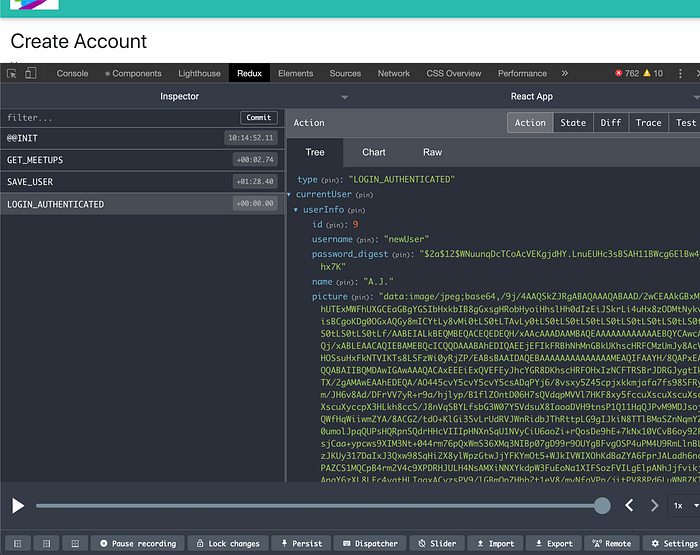Switch to the Console tab

pyautogui.click(x=72, y=73)
